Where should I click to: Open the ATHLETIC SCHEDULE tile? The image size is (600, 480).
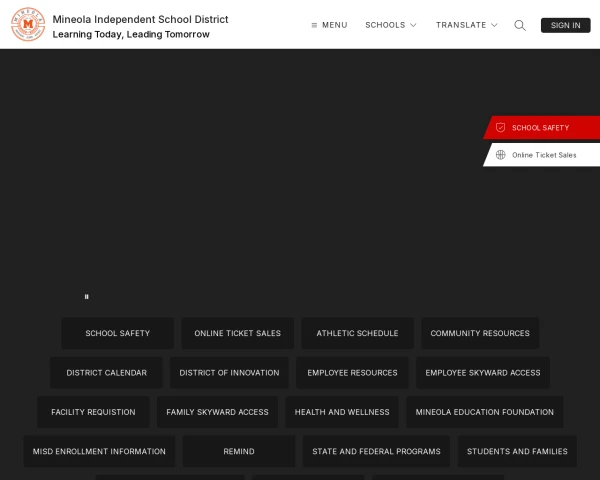357,333
